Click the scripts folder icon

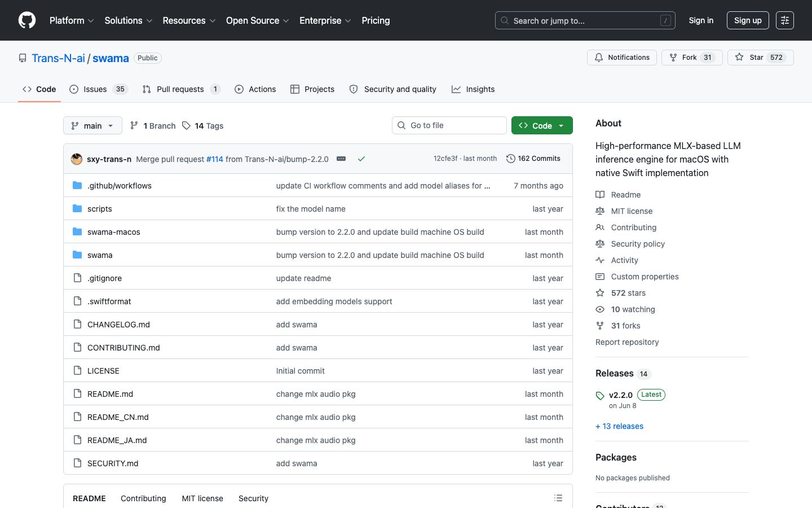coord(77,208)
